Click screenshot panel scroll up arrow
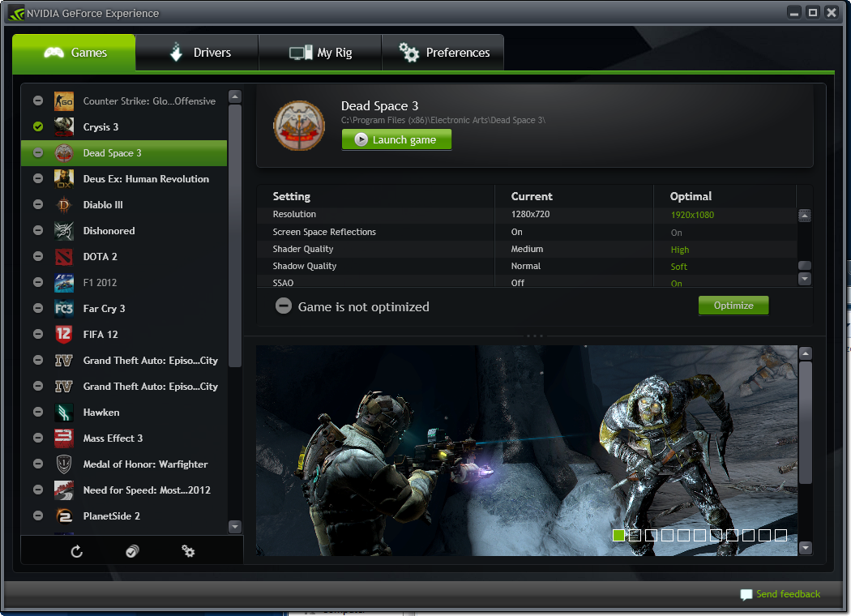The image size is (851, 616). point(806,354)
